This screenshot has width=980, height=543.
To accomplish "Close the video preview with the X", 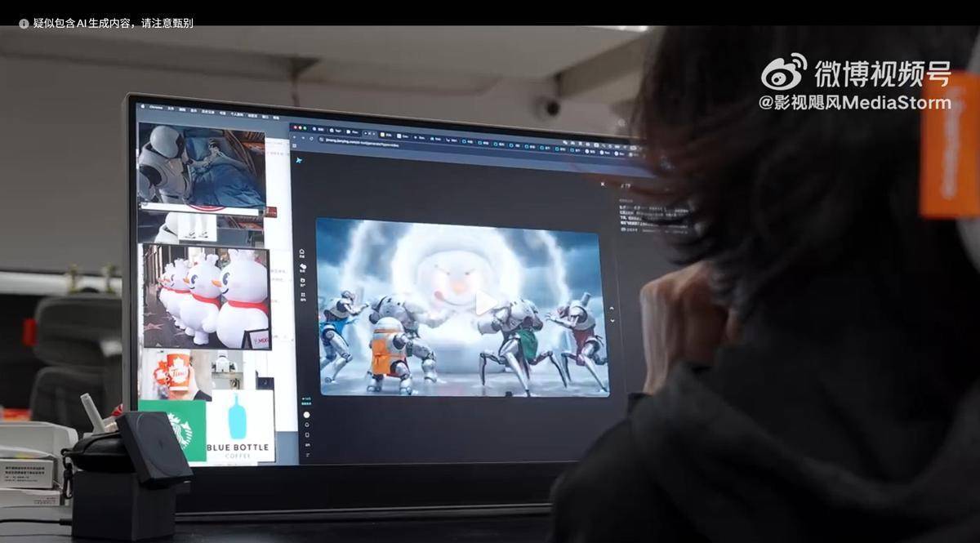I will (604, 184).
